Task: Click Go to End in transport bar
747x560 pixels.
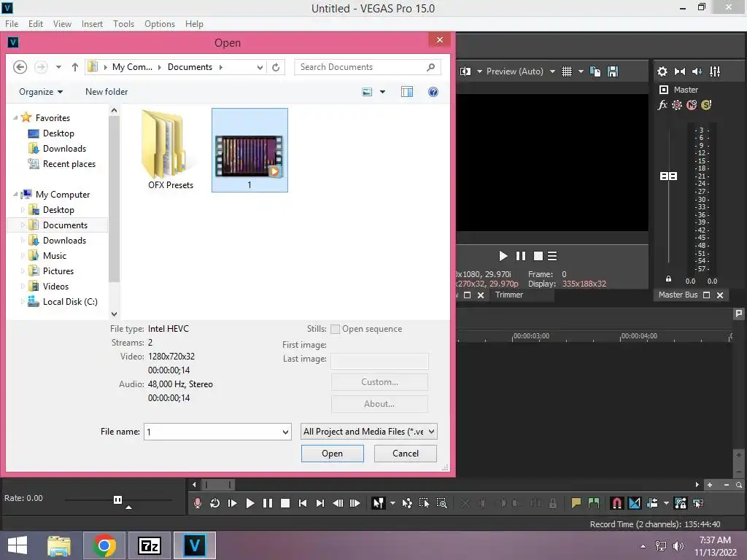Action: coord(320,503)
